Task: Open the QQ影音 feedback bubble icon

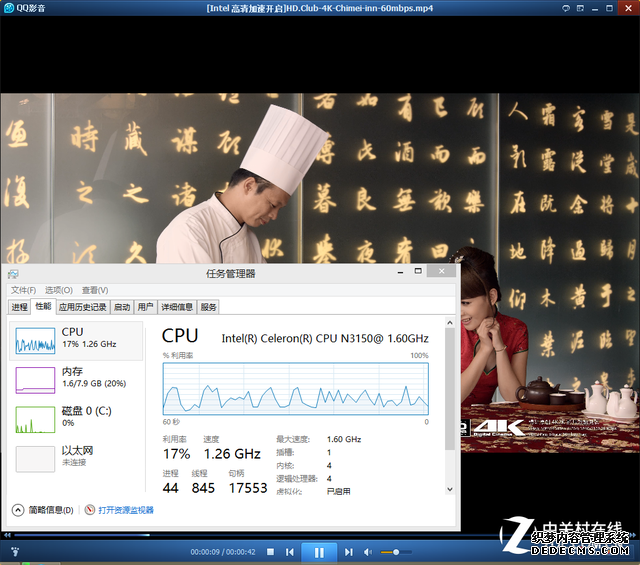Action: (x=566, y=8)
